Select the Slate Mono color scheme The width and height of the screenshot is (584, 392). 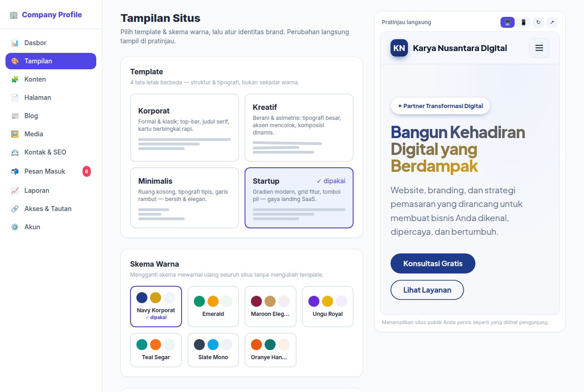pos(213,350)
